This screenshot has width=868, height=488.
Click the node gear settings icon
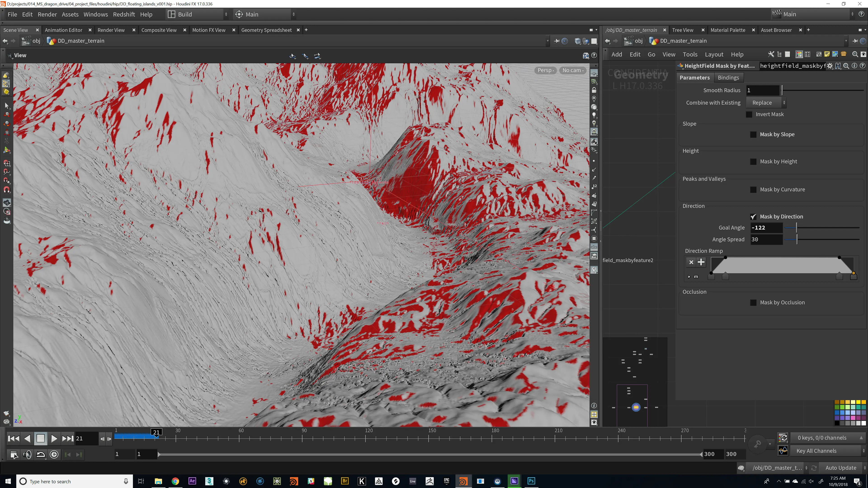tap(830, 66)
